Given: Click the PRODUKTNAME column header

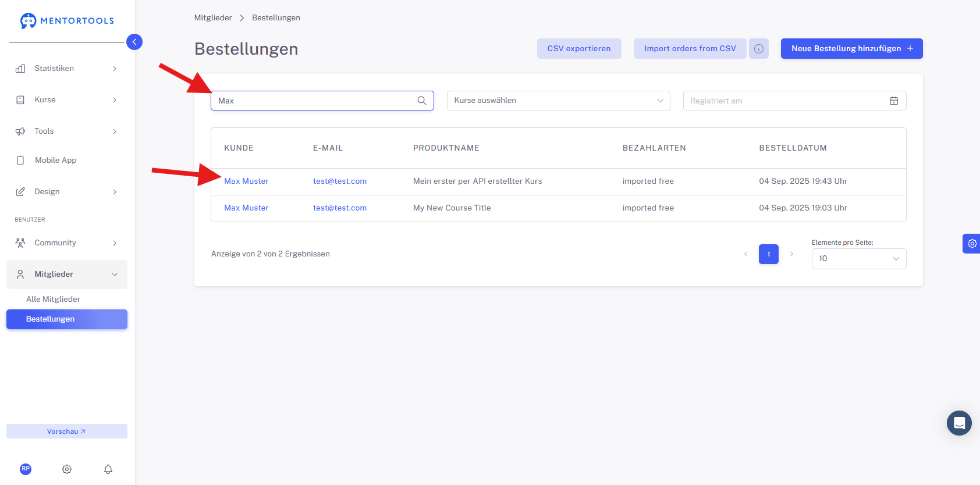Looking at the screenshot, I should (x=446, y=148).
